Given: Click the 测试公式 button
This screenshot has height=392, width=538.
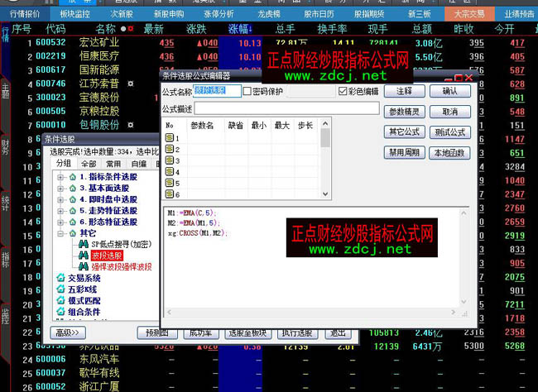Looking at the screenshot, I should pos(449,131).
